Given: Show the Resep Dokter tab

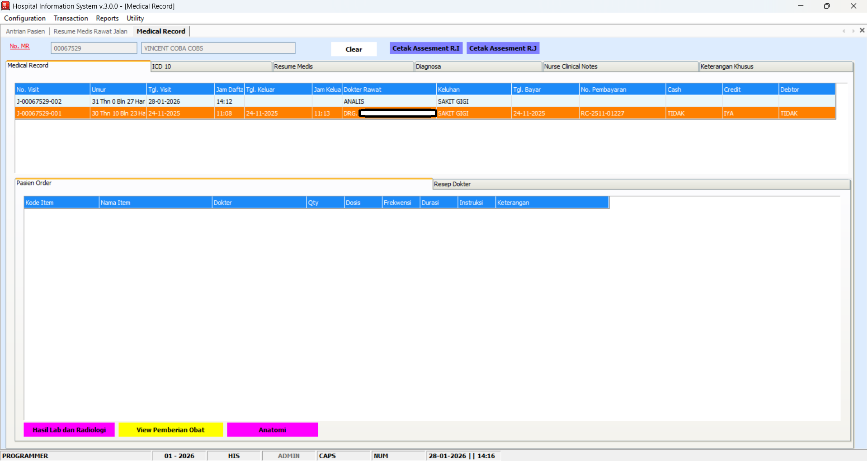Looking at the screenshot, I should (x=641, y=184).
